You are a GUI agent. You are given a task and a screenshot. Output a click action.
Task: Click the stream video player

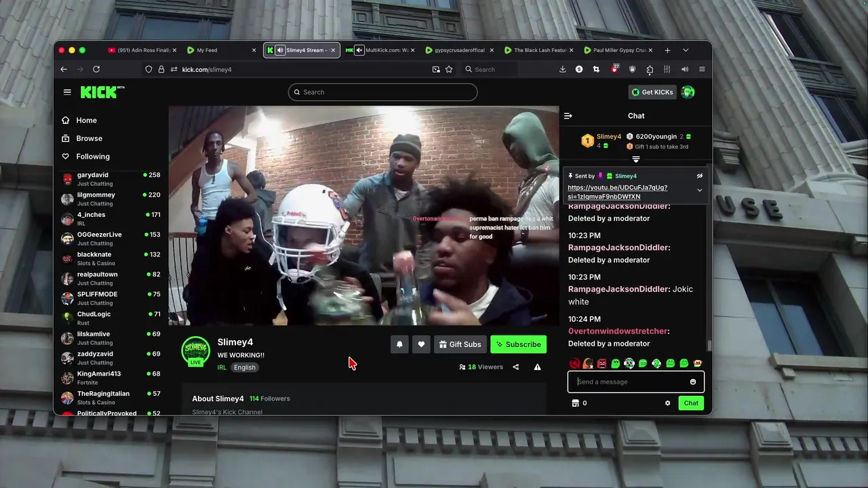[x=364, y=216]
